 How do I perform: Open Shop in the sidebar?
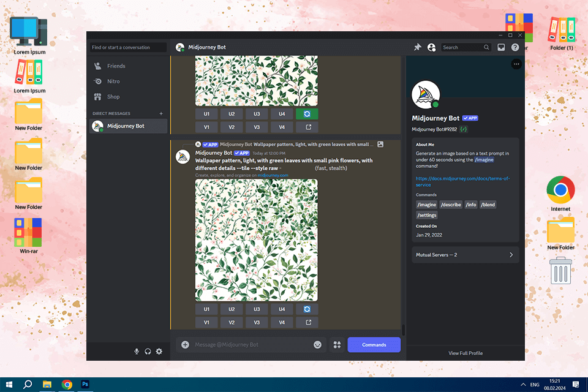128,97
